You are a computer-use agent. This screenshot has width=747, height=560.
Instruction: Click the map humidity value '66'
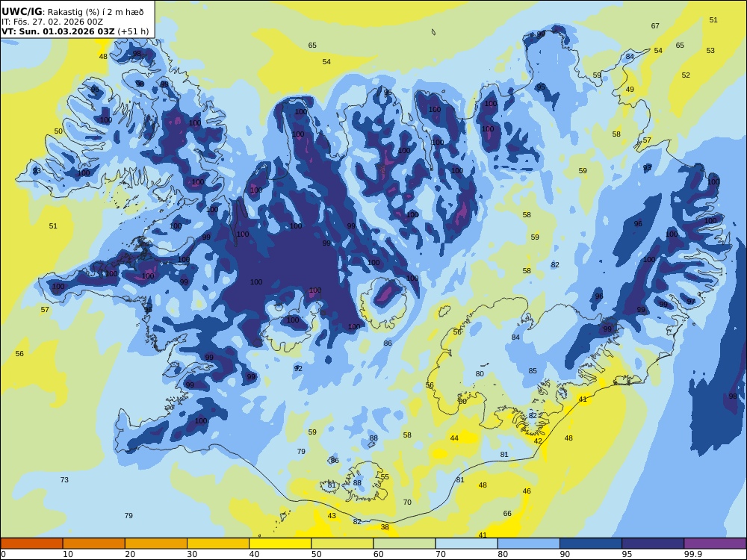pos(507,514)
